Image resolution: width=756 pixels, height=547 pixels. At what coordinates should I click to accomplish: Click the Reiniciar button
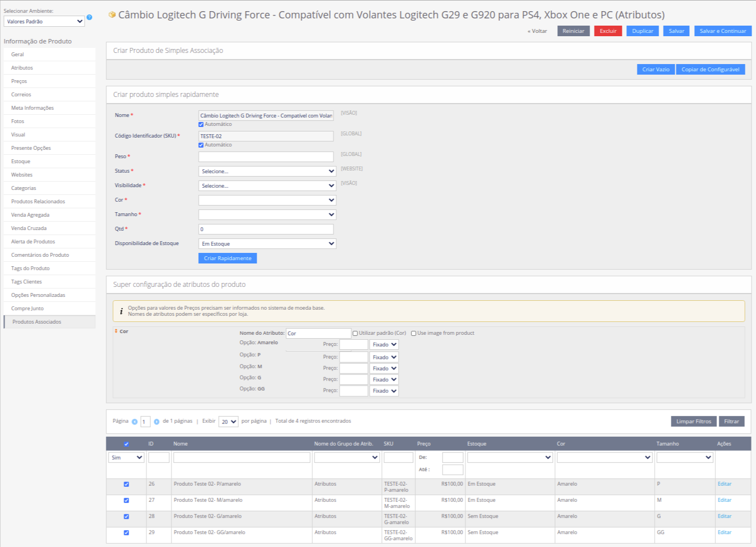[573, 31]
